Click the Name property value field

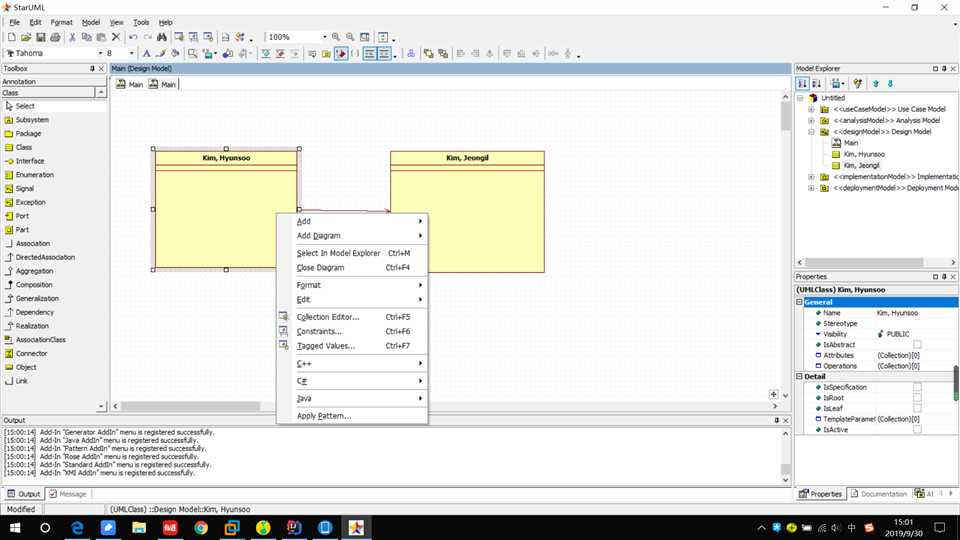[916, 313]
